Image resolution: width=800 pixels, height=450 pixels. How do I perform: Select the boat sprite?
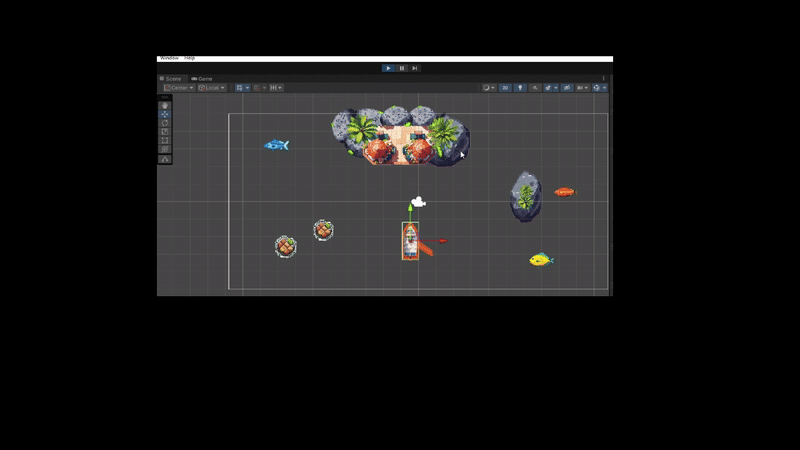tap(411, 241)
